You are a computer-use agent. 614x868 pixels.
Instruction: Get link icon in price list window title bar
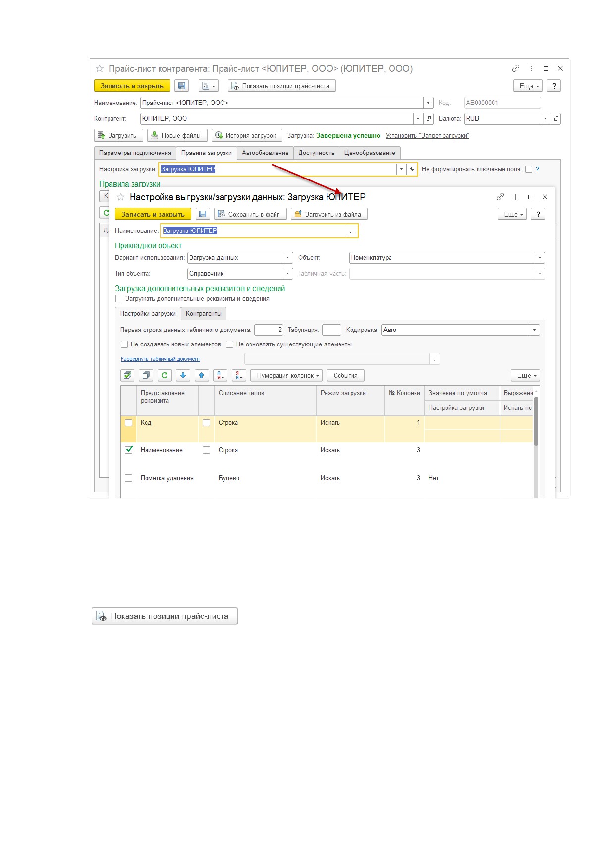click(x=516, y=68)
